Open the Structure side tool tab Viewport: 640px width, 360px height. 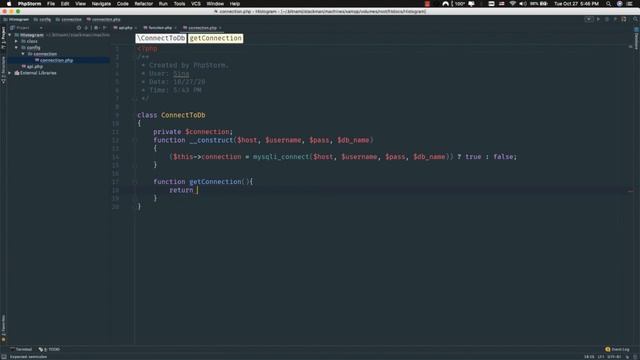[3, 70]
